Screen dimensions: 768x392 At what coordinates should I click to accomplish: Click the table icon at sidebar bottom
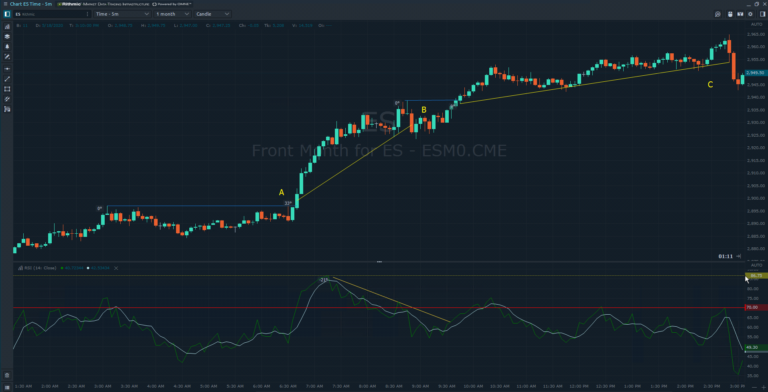[7, 387]
